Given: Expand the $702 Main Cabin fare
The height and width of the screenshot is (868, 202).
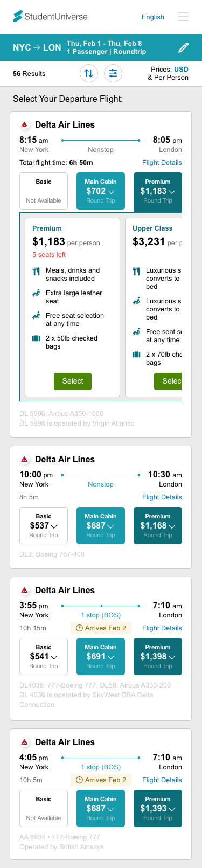Looking at the screenshot, I should pos(101,191).
